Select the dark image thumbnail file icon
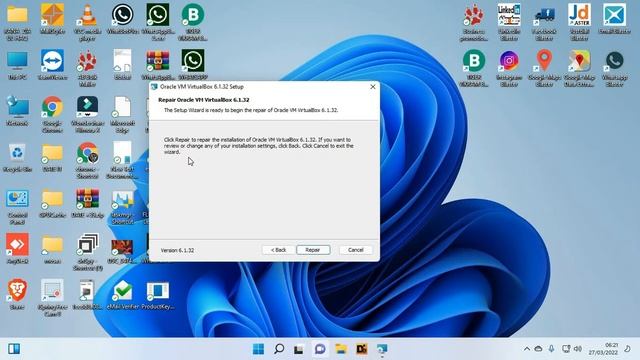This screenshot has width=640, height=360. (122, 247)
